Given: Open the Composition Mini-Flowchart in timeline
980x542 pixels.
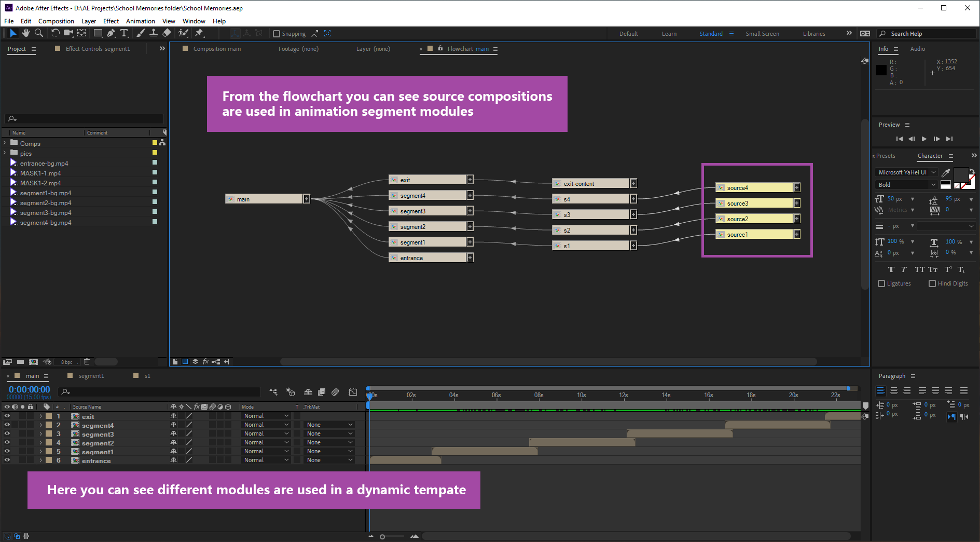Looking at the screenshot, I should pos(273,392).
